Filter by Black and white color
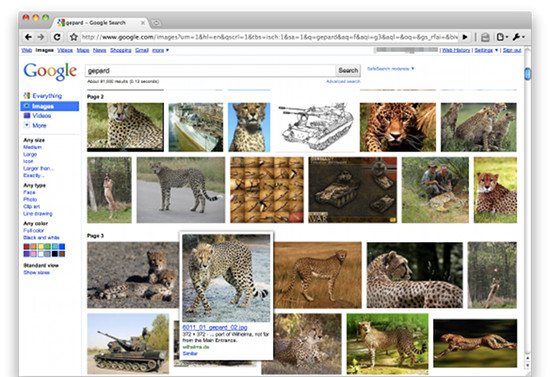The height and width of the screenshot is (377, 550). 41,237
